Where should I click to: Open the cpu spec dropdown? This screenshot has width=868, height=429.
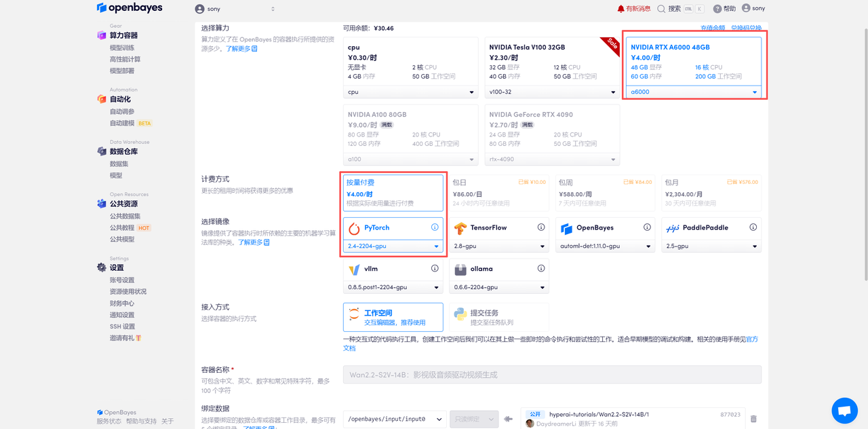coord(410,92)
